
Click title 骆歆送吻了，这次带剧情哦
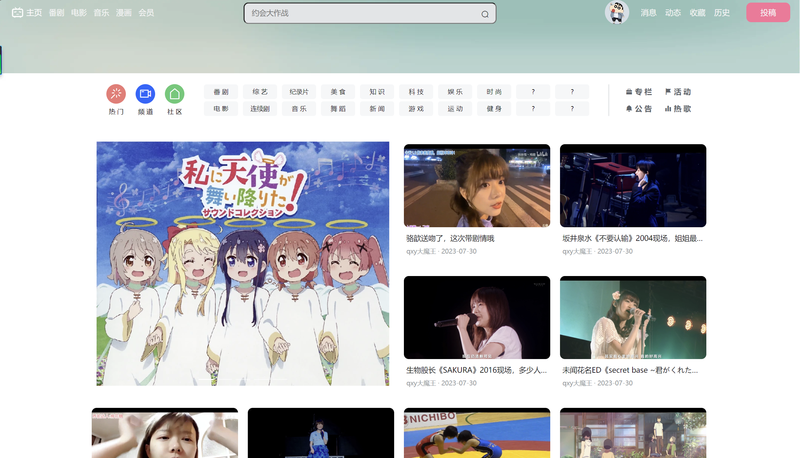[450, 238]
